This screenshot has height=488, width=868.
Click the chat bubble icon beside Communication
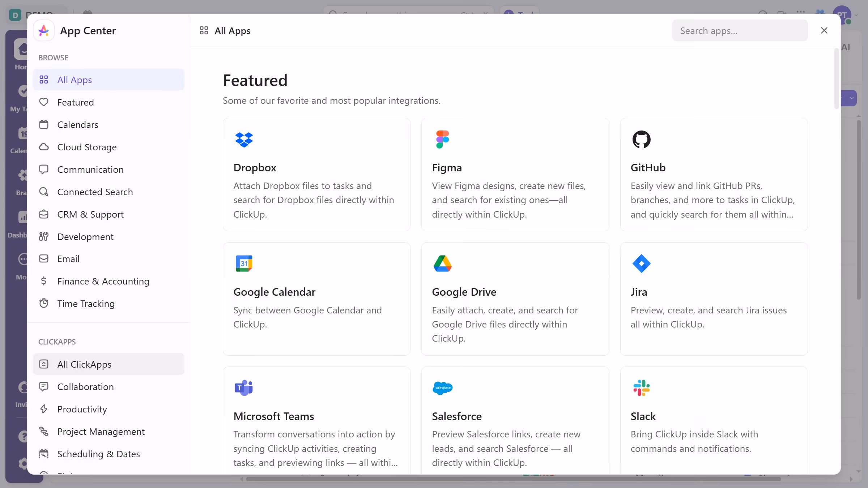click(x=44, y=170)
